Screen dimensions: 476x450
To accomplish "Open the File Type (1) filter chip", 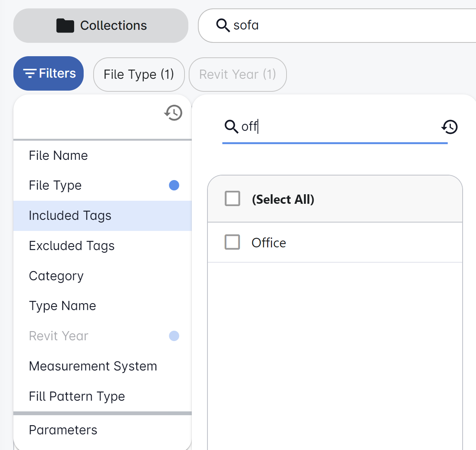I will pos(139,75).
